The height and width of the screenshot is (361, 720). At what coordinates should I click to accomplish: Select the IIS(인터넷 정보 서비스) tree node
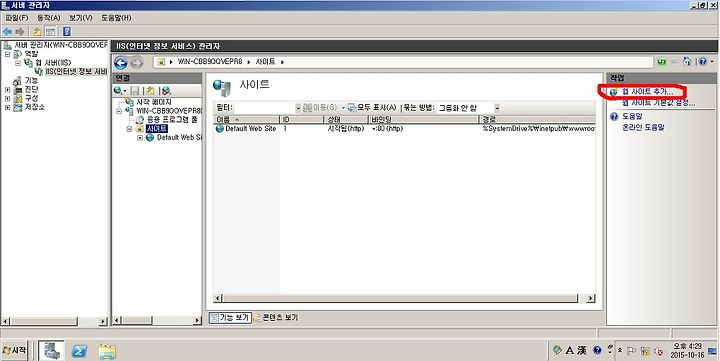(x=76, y=72)
